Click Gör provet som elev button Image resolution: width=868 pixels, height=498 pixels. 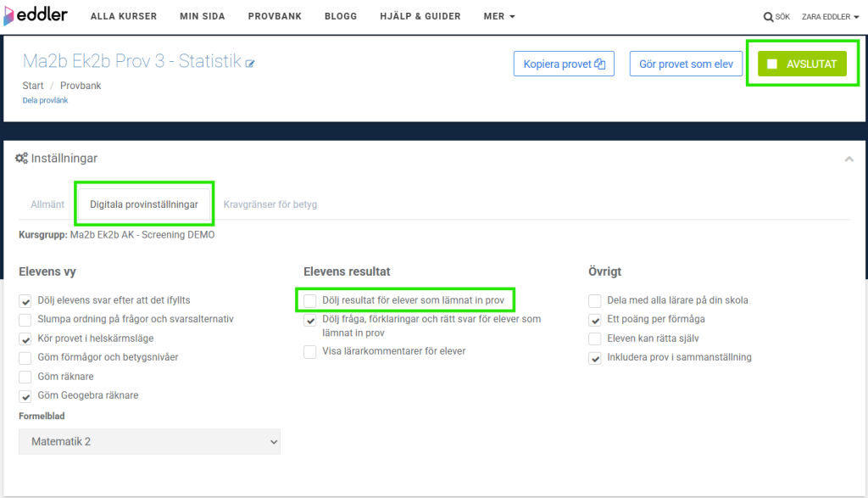coord(686,64)
